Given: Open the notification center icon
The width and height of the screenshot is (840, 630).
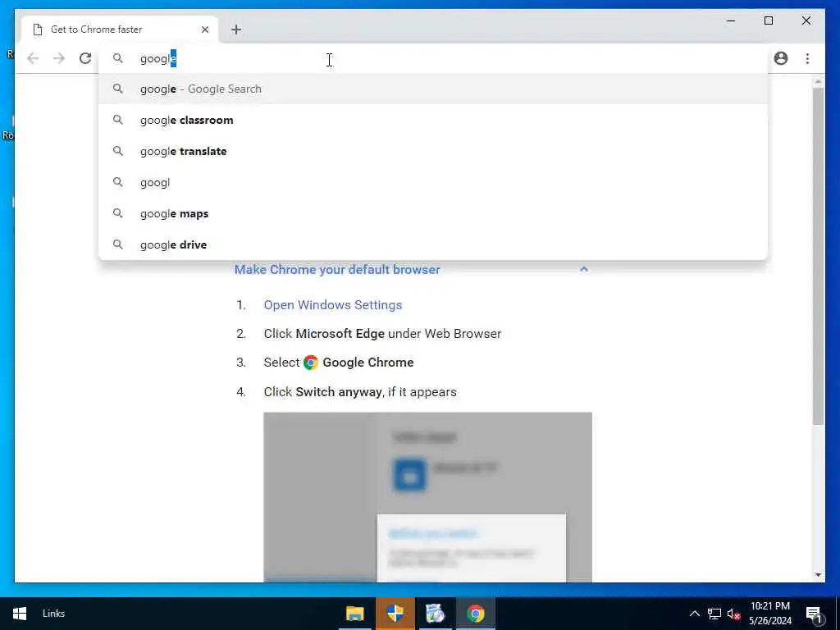Looking at the screenshot, I should coord(814,614).
